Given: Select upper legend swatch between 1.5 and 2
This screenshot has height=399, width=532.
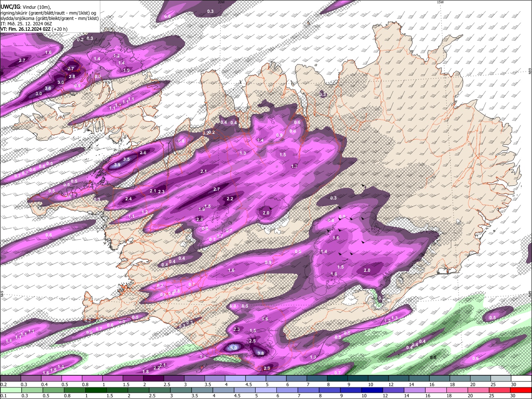Looking at the screenshot, I should pyautogui.click(x=132, y=379).
